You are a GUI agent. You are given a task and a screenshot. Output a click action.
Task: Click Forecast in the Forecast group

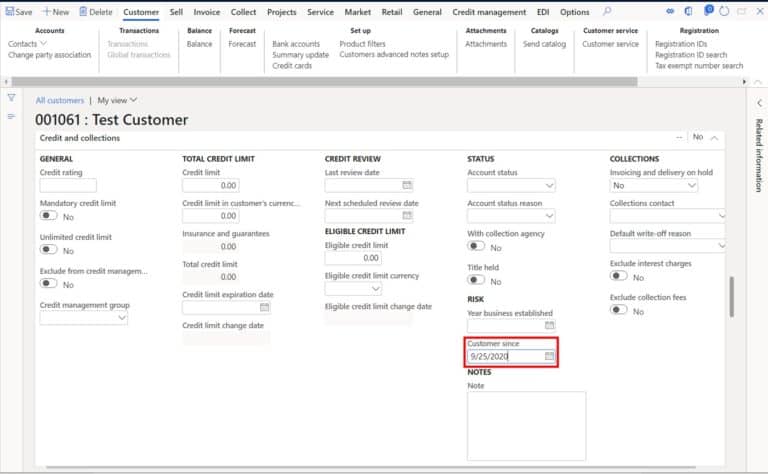242,44
